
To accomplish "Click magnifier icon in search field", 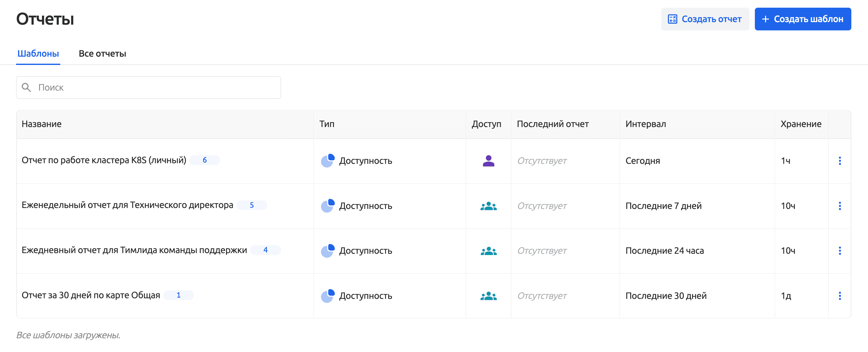I will [x=26, y=87].
